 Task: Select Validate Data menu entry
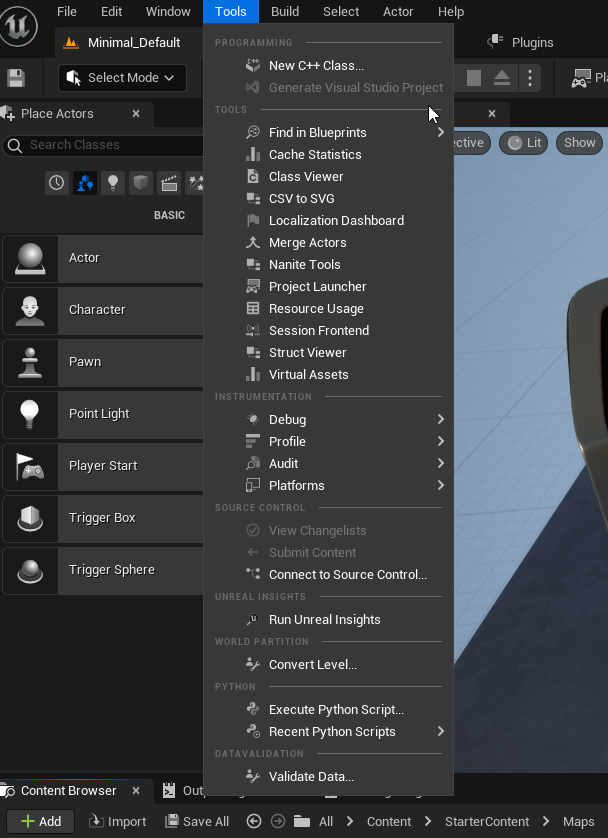pos(328,777)
